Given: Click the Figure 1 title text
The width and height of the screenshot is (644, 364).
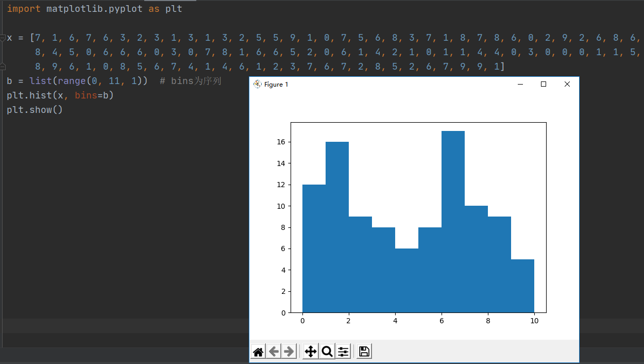Looking at the screenshot, I should point(276,85).
